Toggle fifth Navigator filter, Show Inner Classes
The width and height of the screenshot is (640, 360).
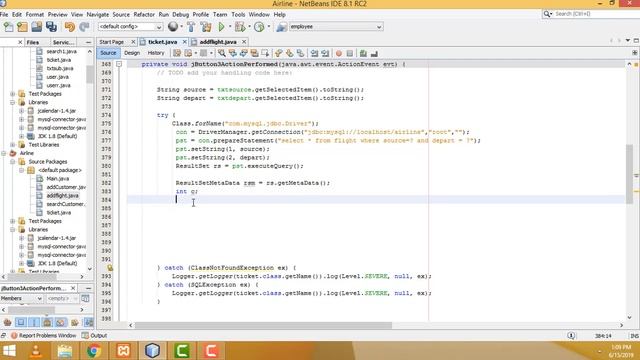(x=61, y=322)
